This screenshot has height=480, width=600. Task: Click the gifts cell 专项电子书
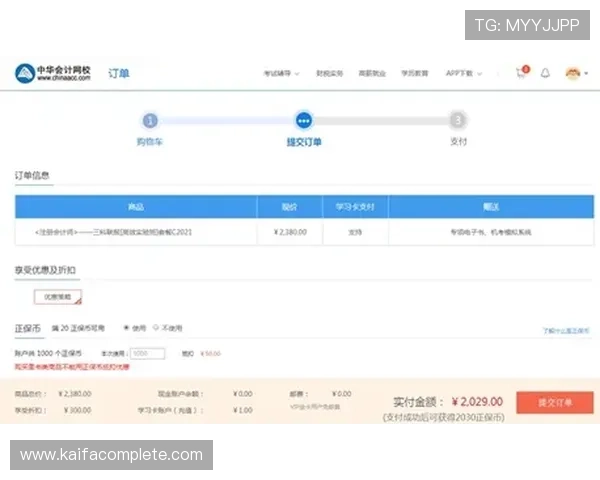pyautogui.click(x=491, y=232)
